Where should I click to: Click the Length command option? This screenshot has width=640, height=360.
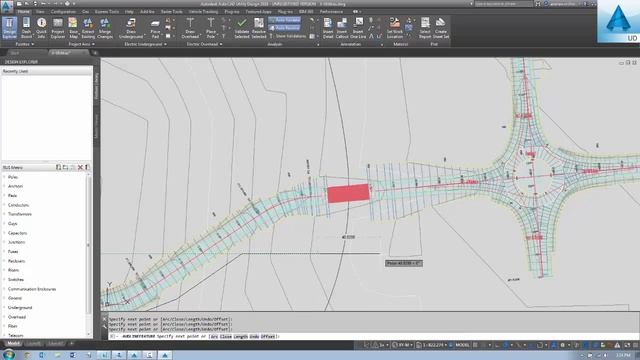[241, 336]
